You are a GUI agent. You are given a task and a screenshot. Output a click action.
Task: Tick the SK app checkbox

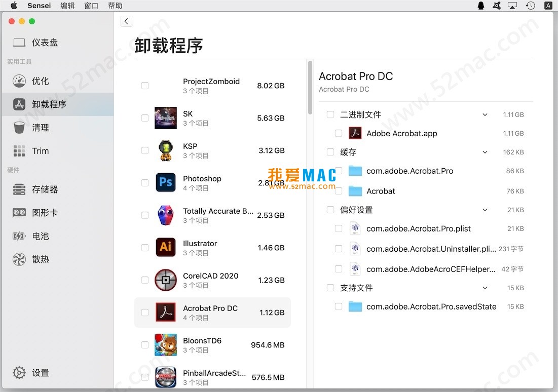click(x=145, y=117)
